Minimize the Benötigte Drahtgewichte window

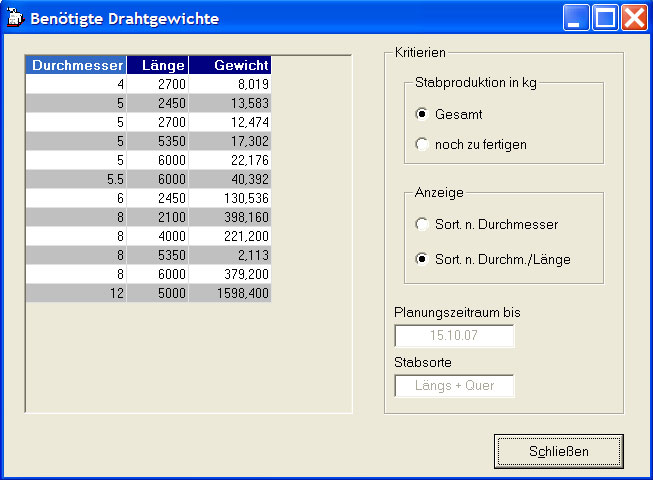(576, 18)
